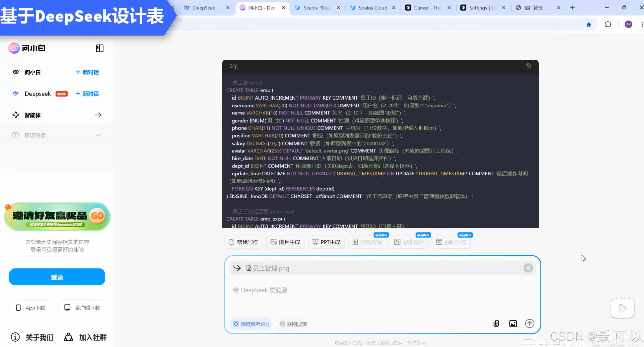
Task: Close the Cursor - The browser tab
Action: 449,8
